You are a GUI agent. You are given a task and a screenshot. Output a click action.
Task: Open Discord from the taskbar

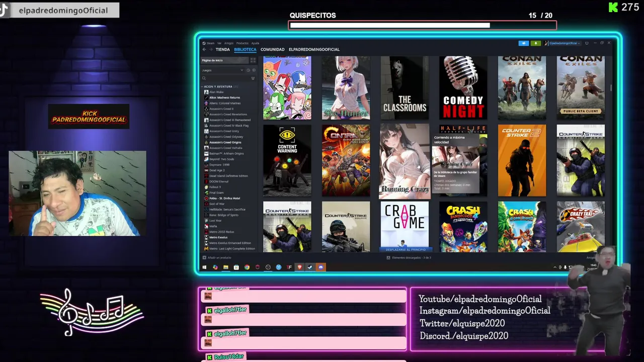coord(321,267)
